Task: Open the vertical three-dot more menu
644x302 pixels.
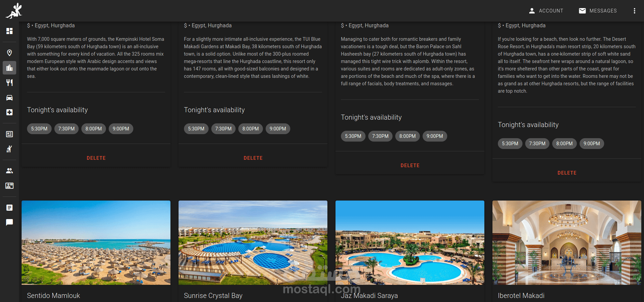Action: (x=635, y=11)
